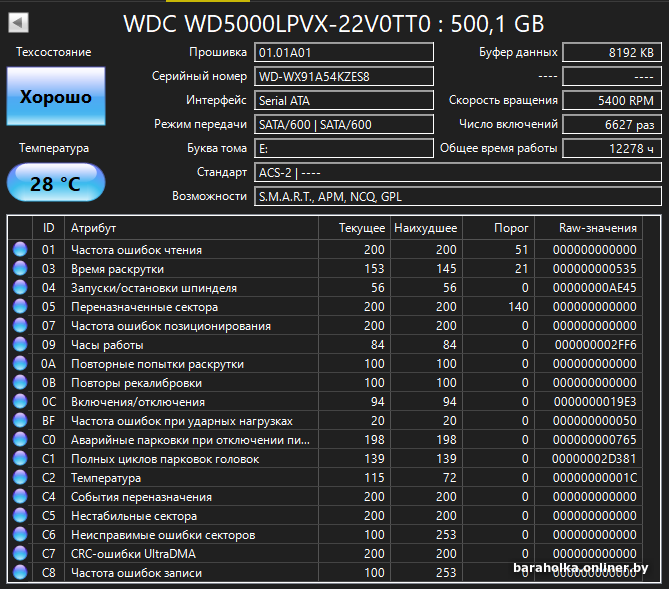Viewport: 669px width, 589px height.
Task: Click status orb for attribute C0 row
Action: tap(20, 439)
